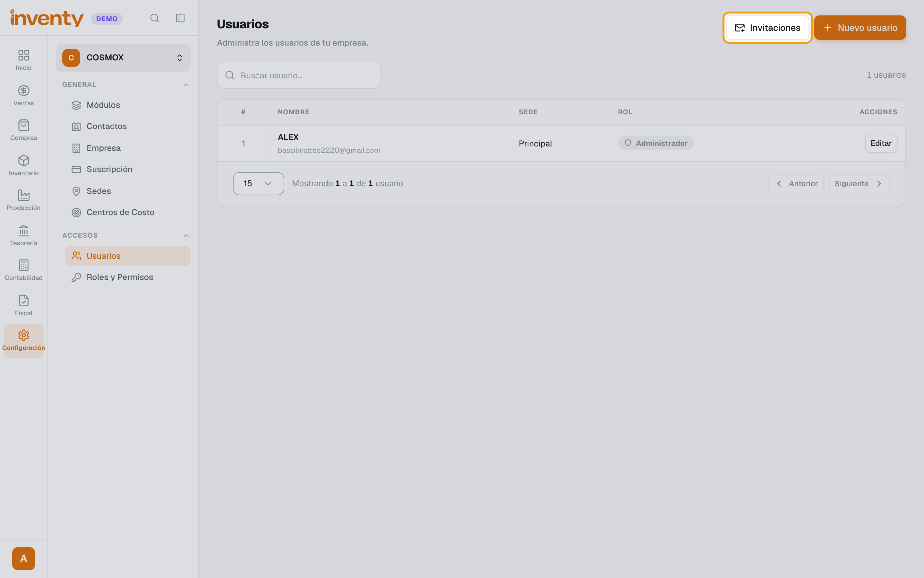Open Módulos in the settings menu

pyautogui.click(x=127, y=105)
